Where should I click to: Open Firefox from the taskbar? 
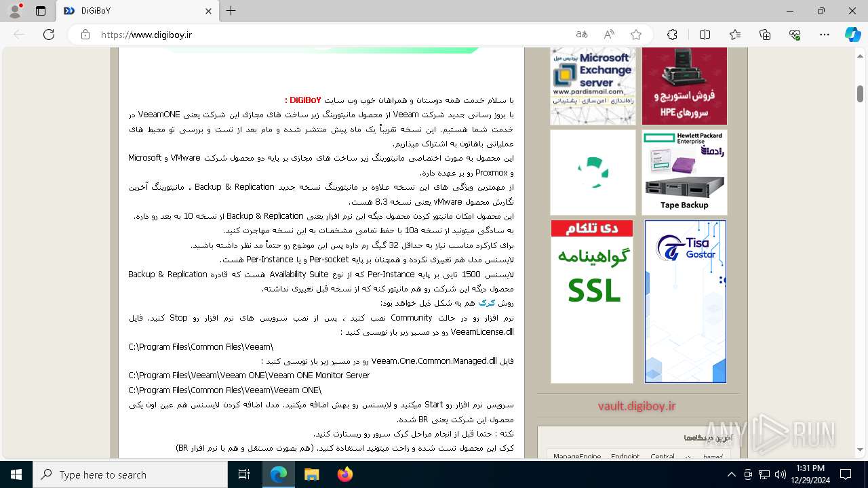[x=344, y=474]
